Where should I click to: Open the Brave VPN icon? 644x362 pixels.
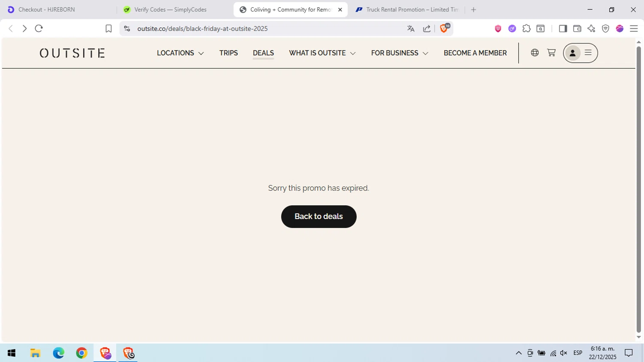(x=605, y=28)
